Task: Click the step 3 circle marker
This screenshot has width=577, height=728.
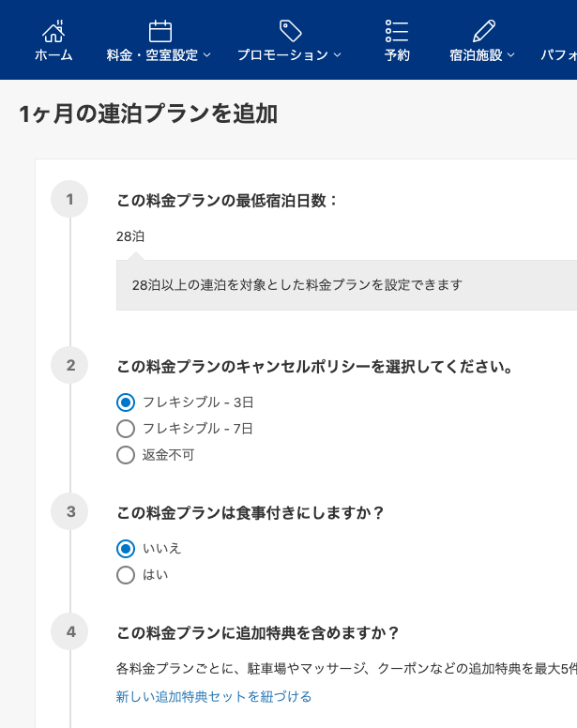Action: [69, 511]
